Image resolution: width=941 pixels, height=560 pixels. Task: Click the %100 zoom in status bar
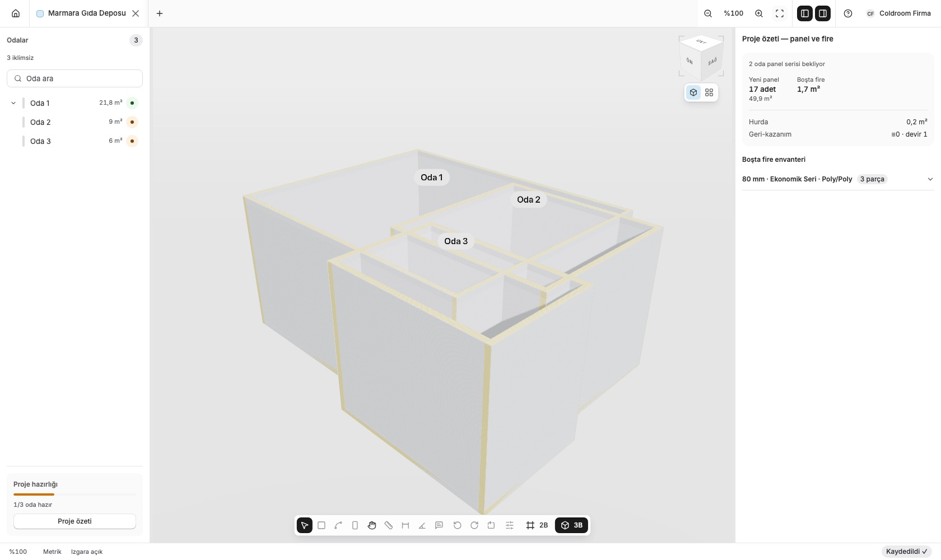18,552
